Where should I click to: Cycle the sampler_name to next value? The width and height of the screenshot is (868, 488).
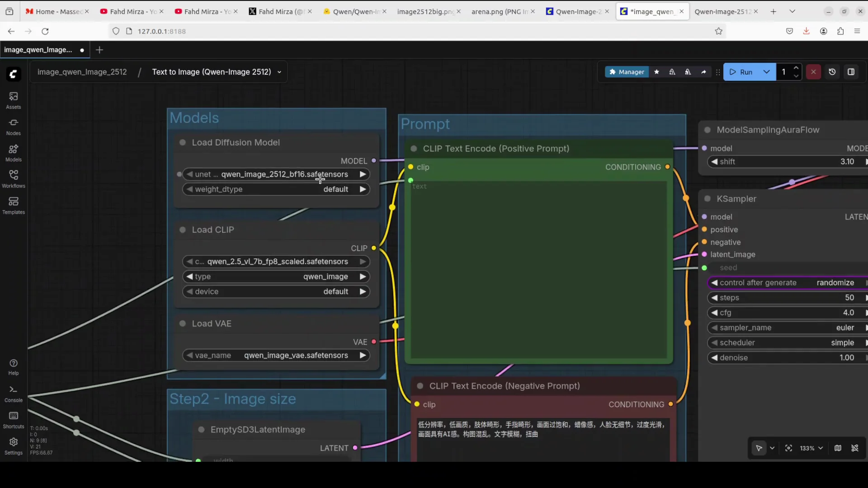coord(866,328)
